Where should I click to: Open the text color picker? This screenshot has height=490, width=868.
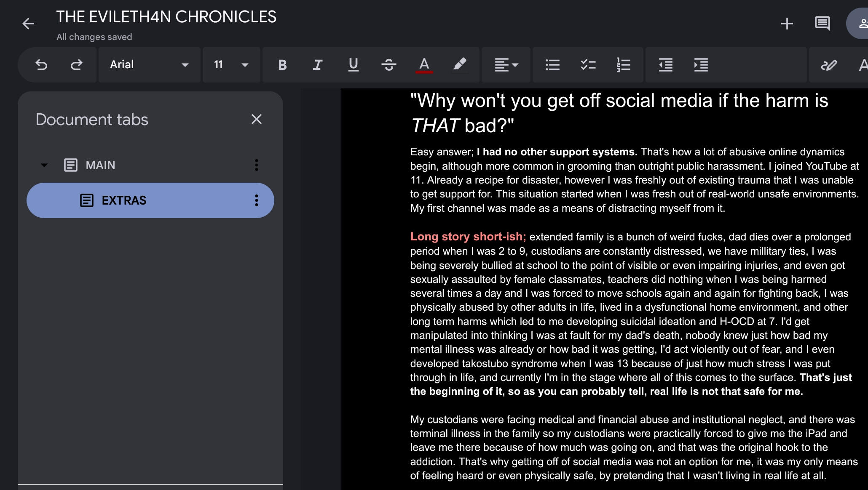click(x=424, y=65)
